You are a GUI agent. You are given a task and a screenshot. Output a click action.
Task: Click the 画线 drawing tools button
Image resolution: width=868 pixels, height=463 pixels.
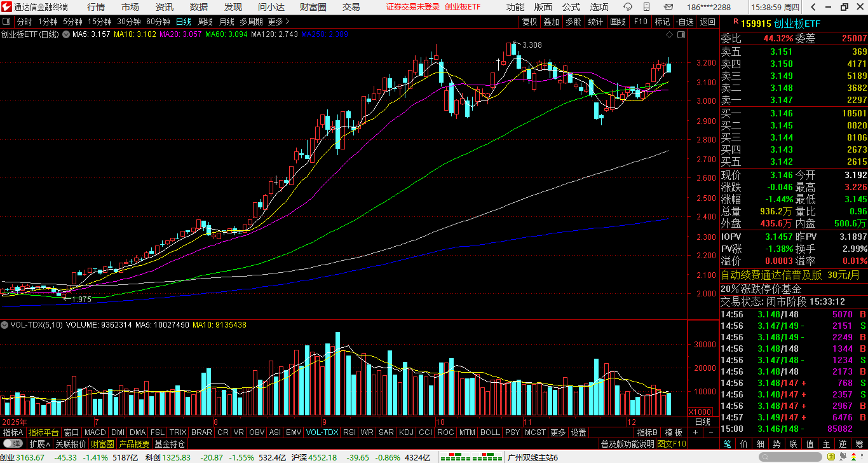[618, 22]
